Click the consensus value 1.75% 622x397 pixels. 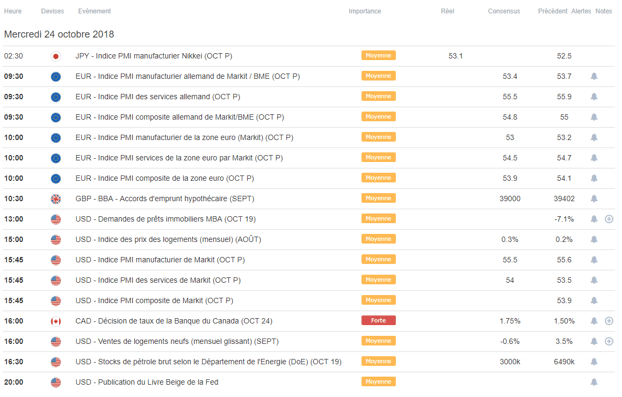pyautogui.click(x=510, y=321)
